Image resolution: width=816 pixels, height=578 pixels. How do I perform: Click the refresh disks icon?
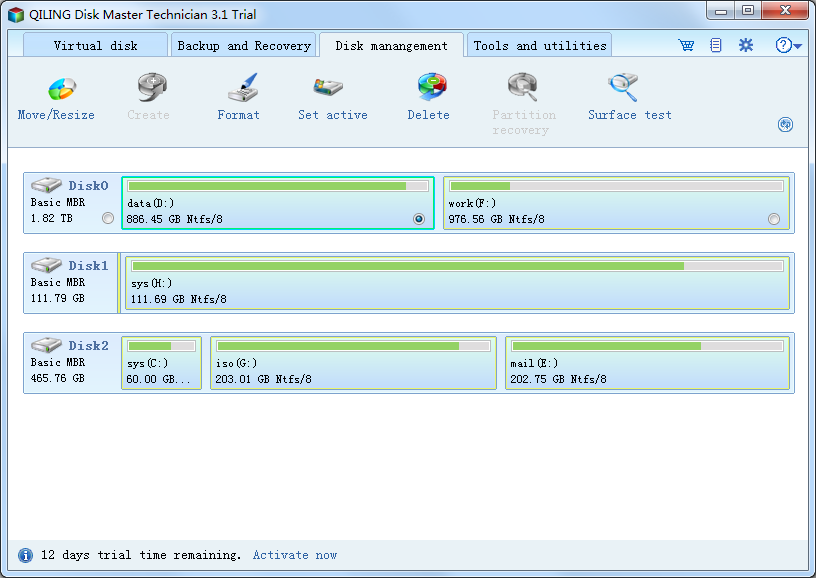[785, 124]
